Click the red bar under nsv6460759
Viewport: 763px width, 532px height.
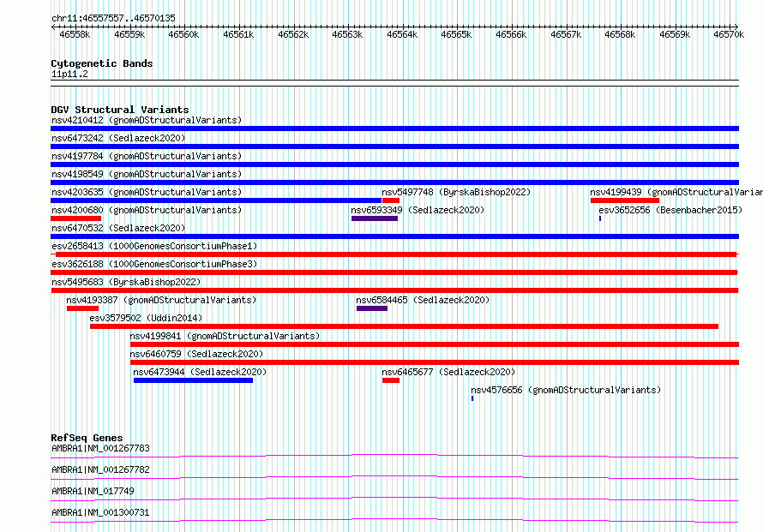pyautogui.click(x=435, y=362)
